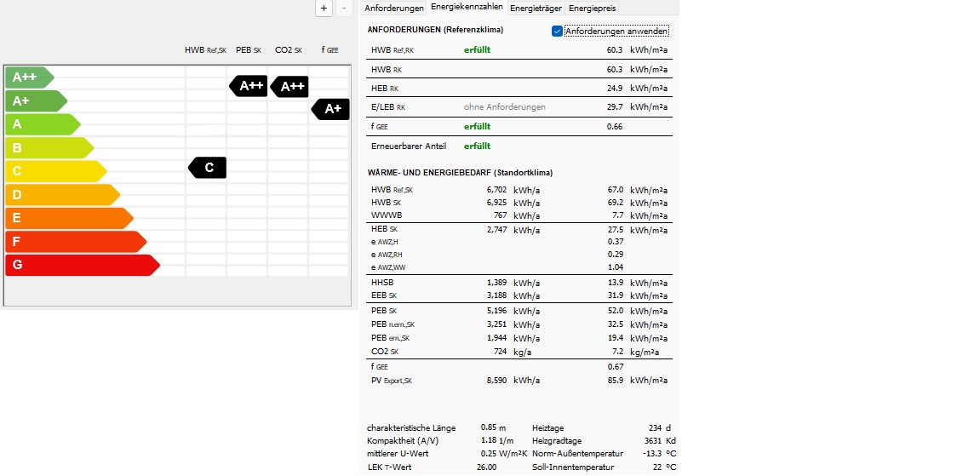This screenshot has height=476, width=980.
Task: Pick the yellow-green B class arrow
Action: pyautogui.click(x=47, y=147)
